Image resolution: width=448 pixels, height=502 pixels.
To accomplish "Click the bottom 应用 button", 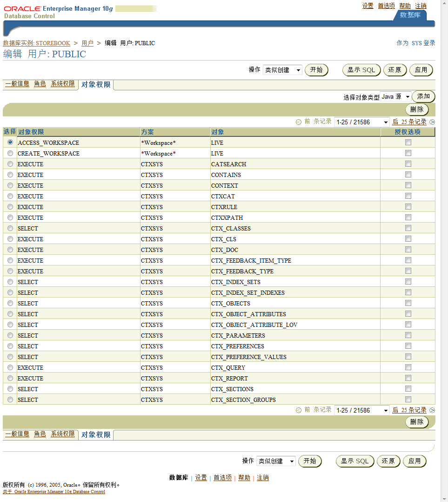I will tap(415, 461).
